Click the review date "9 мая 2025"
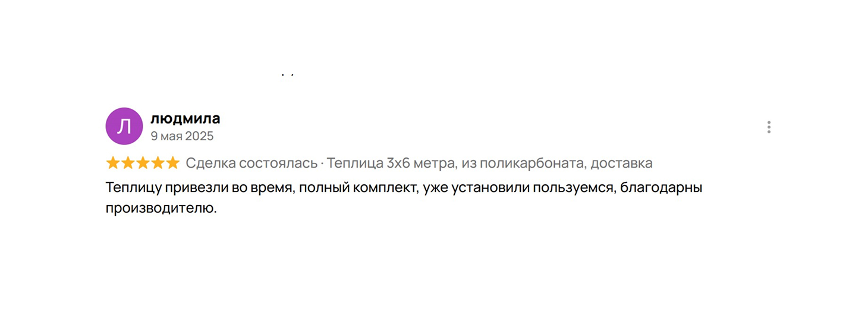This screenshot has width=868, height=321. tap(181, 136)
